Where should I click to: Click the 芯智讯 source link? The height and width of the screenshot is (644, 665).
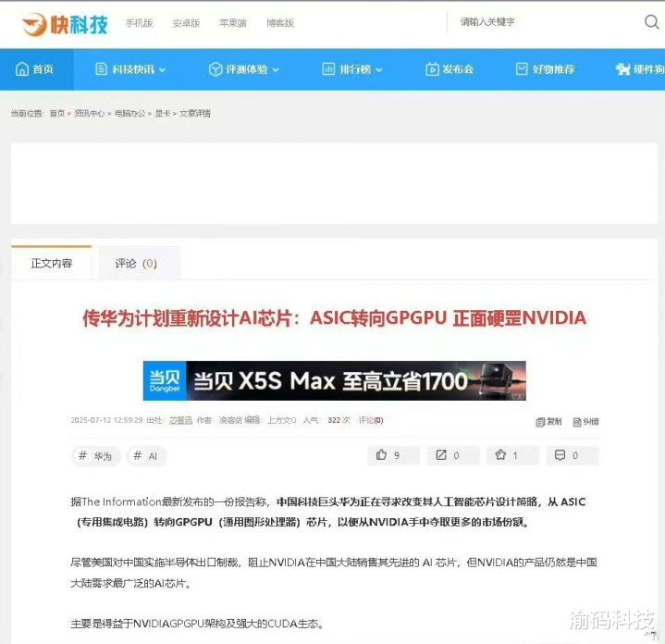(180, 420)
